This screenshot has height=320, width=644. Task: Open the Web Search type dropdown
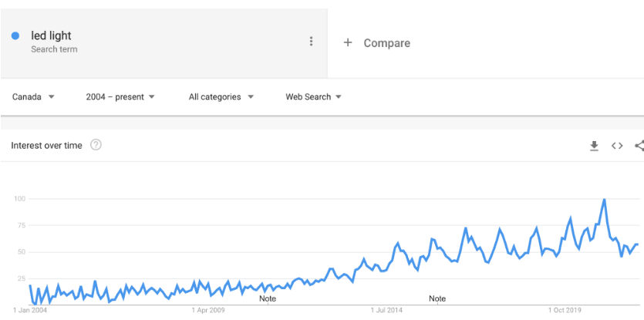coord(314,97)
